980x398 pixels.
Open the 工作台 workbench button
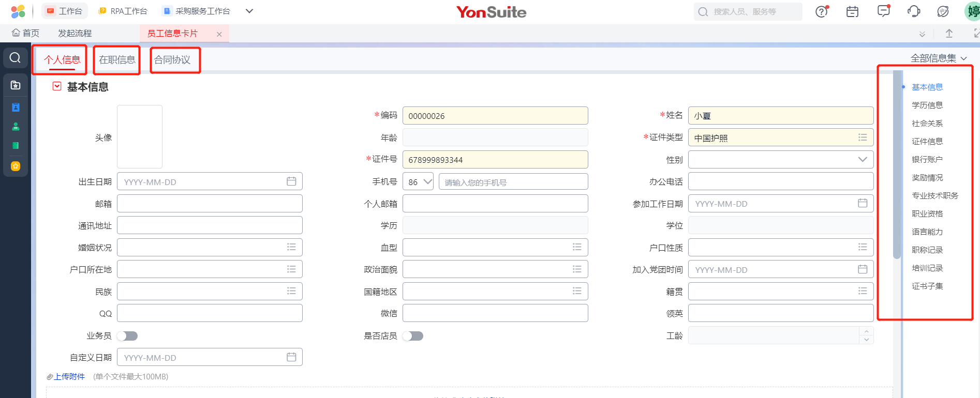pos(65,11)
